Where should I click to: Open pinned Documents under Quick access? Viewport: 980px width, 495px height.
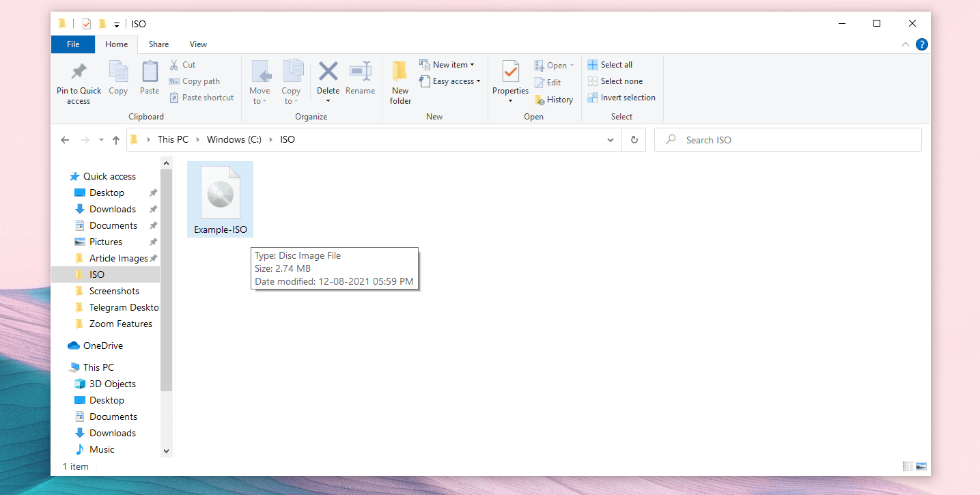coord(113,225)
